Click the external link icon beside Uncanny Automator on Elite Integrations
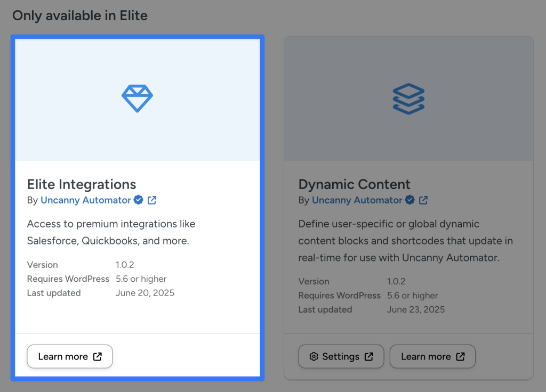This screenshot has height=392, width=546. 151,200
